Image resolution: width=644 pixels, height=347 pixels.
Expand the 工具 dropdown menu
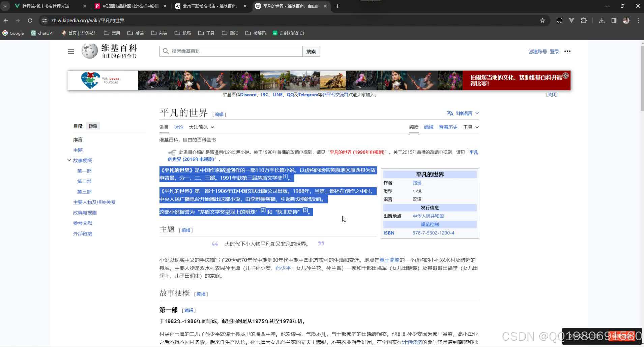pyautogui.click(x=470, y=127)
